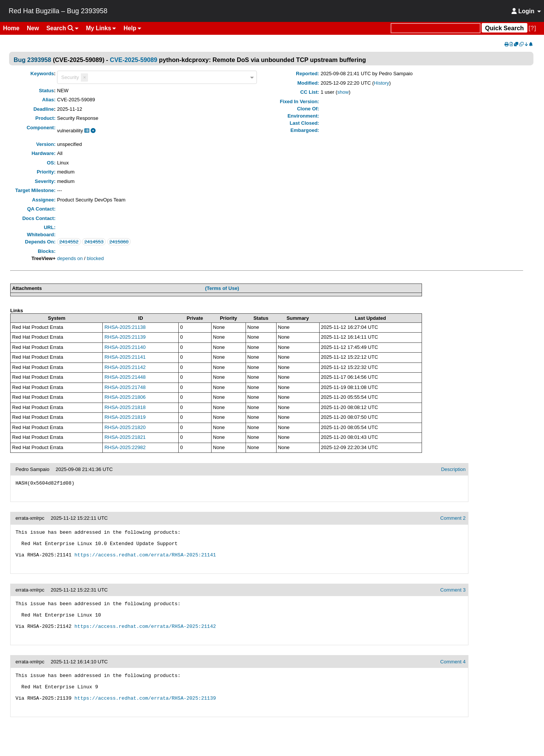Click the plus circle icon next to vulnerability
The height and width of the screenshot is (756, 544).
click(x=93, y=130)
